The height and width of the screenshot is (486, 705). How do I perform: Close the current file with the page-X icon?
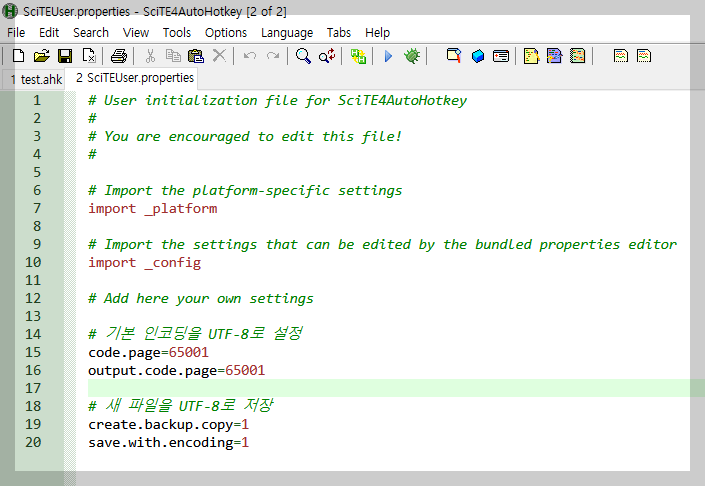point(89,56)
